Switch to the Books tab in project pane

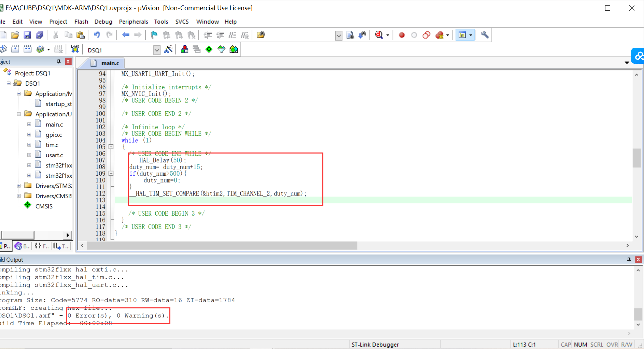tap(22, 246)
